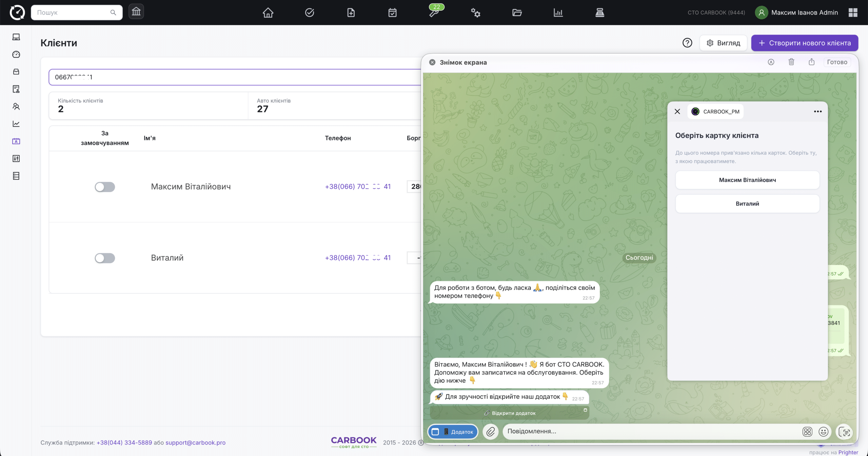868x456 pixels.
Task: Click the CARBOOK logo in top-left corner
Action: coord(17,13)
